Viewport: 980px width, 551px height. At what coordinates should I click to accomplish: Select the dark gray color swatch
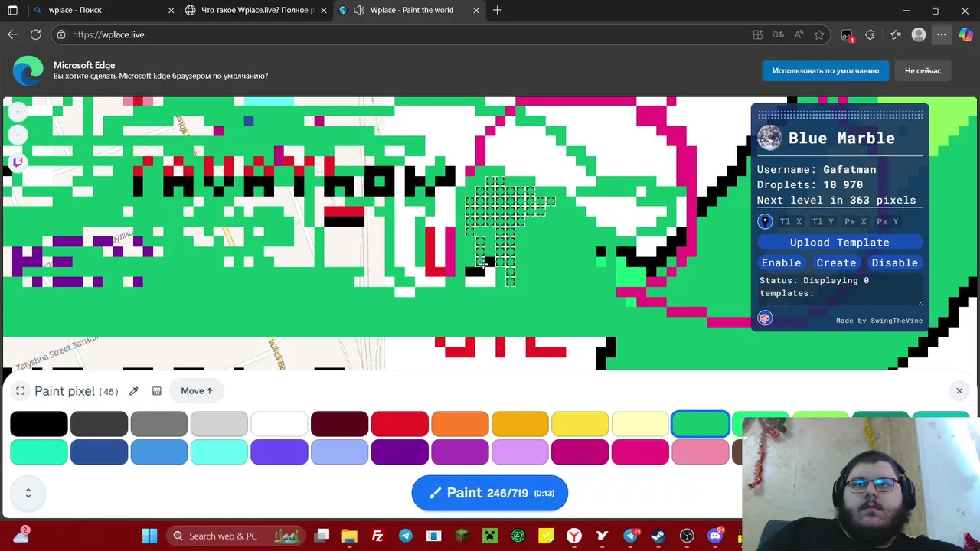point(99,424)
